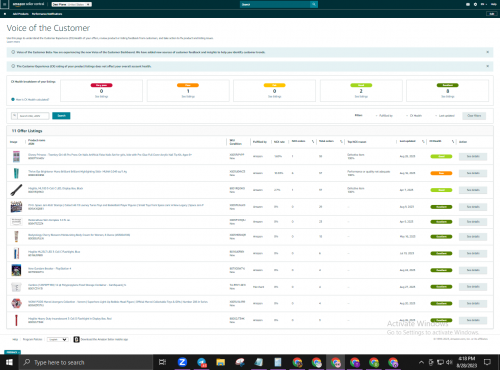Open the Feedback tab at bottom left
Viewport: 500px width, 370px height.
tap(12, 352)
